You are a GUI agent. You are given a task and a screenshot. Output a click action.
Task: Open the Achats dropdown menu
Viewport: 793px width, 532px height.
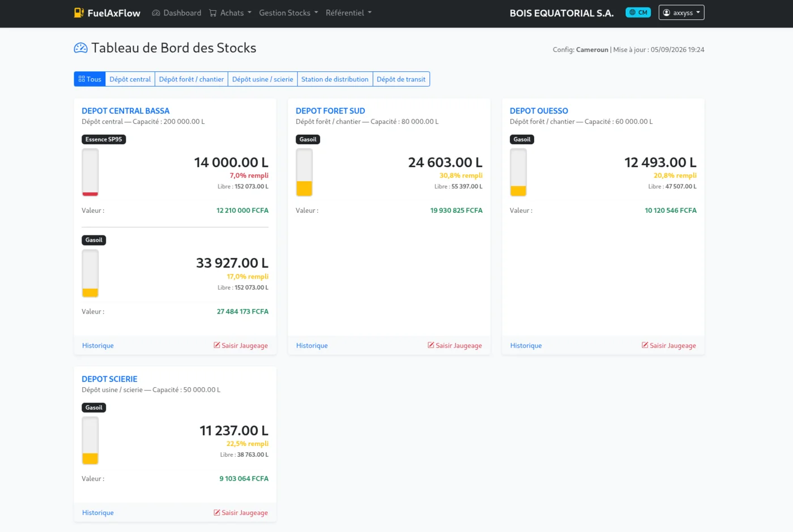[x=231, y=13]
